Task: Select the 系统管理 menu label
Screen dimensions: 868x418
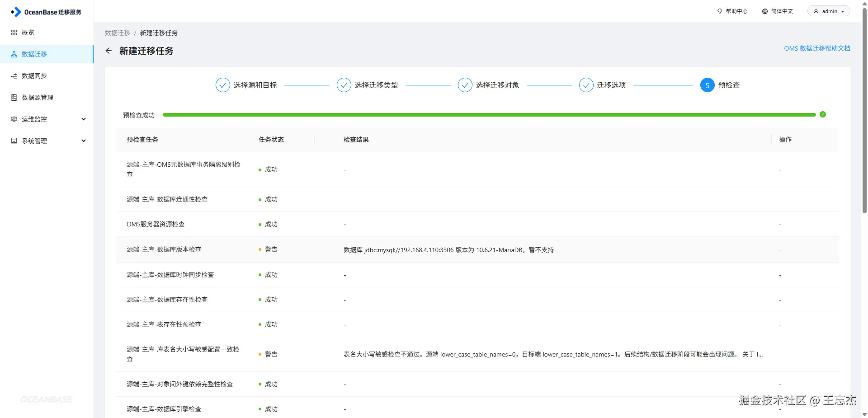Action: (x=34, y=141)
